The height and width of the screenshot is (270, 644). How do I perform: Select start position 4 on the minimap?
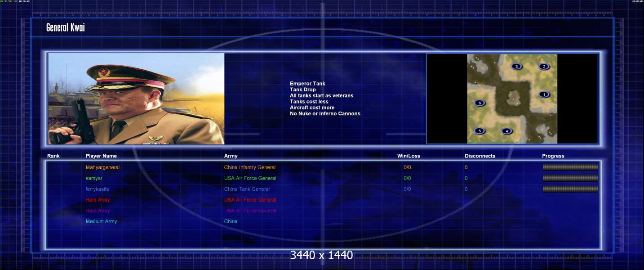(x=507, y=131)
